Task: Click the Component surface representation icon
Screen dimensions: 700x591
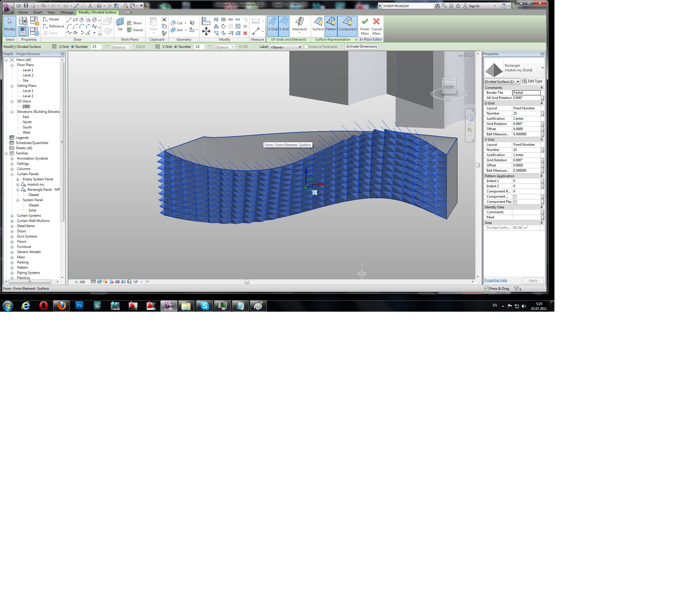Action: (347, 22)
